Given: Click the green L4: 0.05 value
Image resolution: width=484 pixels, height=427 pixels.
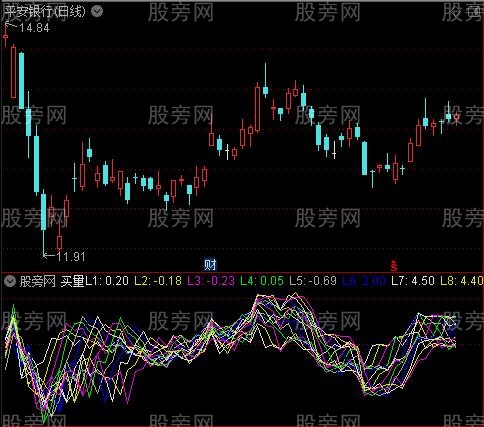Looking at the screenshot, I should click(262, 281).
